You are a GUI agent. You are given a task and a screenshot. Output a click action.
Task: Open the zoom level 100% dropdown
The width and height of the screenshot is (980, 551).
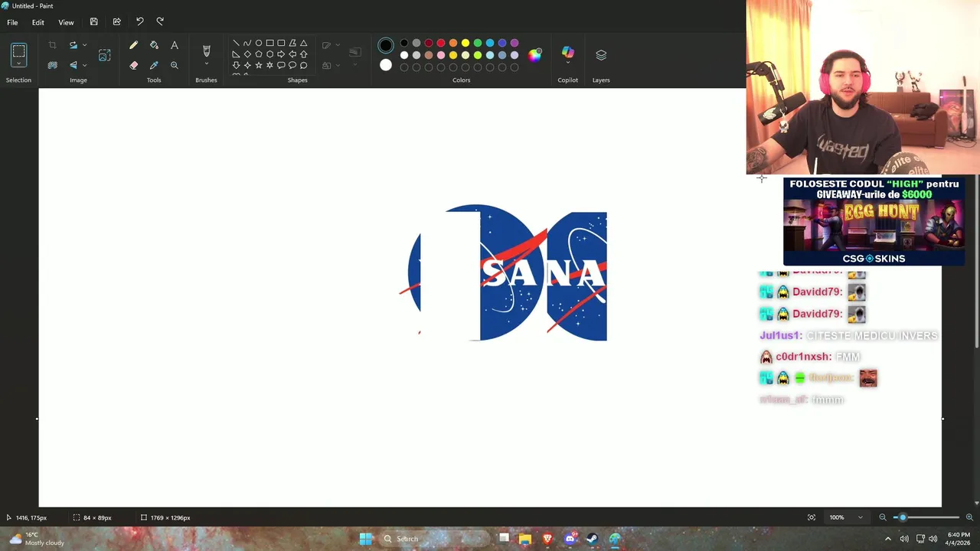[847, 517]
